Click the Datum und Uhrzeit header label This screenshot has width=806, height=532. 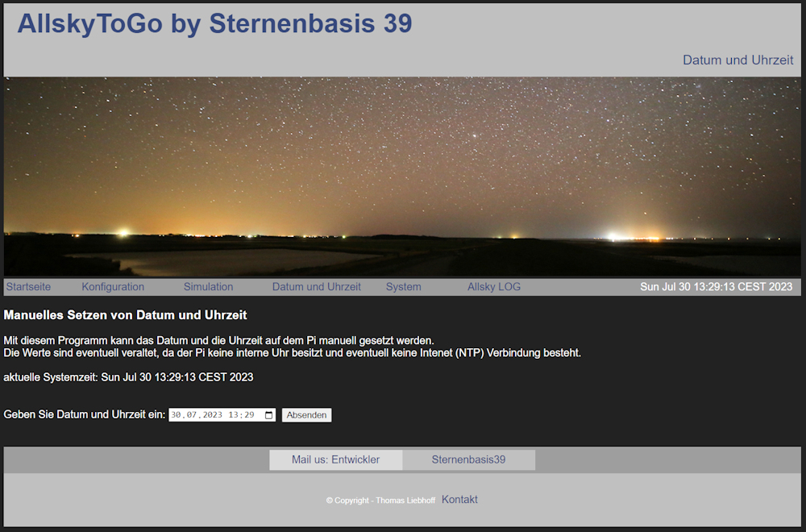pos(738,60)
